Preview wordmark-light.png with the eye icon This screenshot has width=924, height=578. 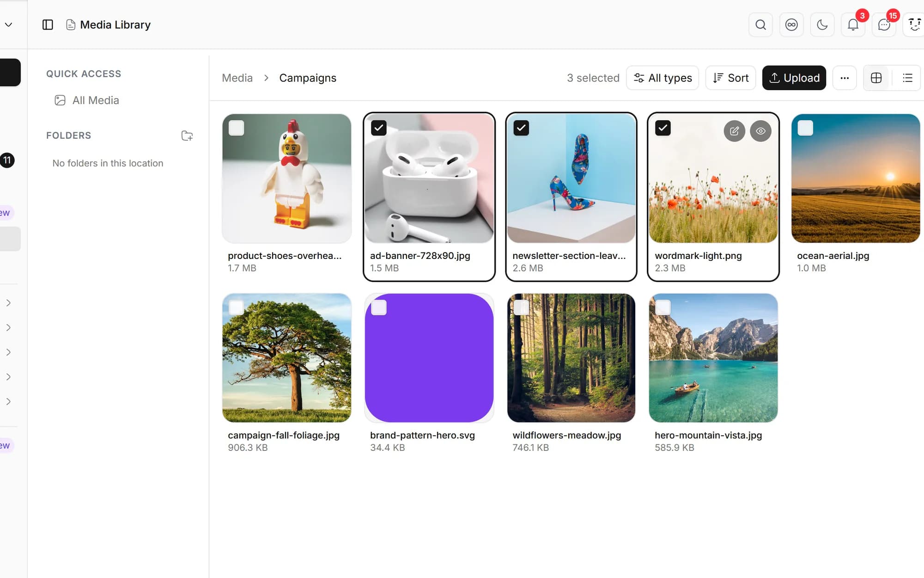click(760, 131)
